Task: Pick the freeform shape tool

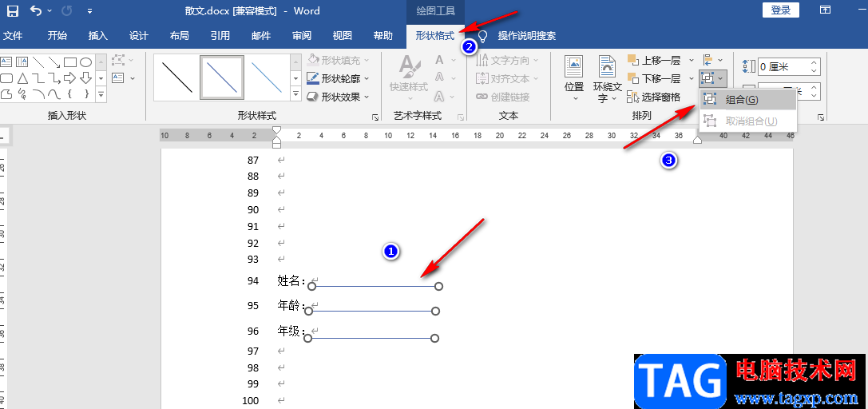Action: pos(6,93)
